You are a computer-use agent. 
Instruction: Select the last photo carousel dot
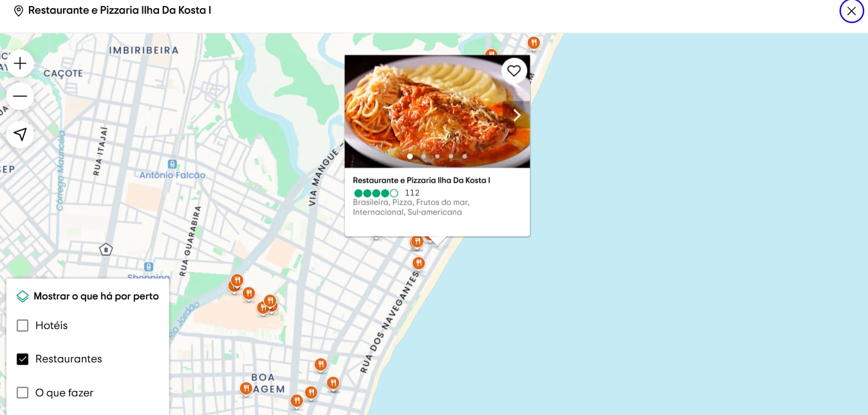(465, 156)
